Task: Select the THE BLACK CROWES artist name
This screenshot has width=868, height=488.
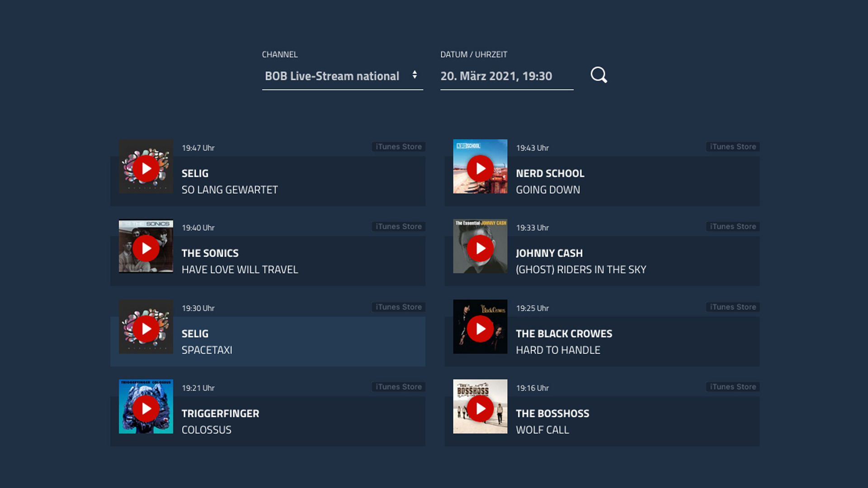Action: coord(564,333)
